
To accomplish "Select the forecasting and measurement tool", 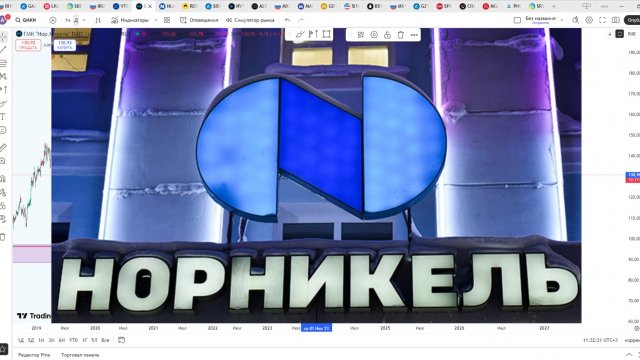I will [x=3, y=90].
